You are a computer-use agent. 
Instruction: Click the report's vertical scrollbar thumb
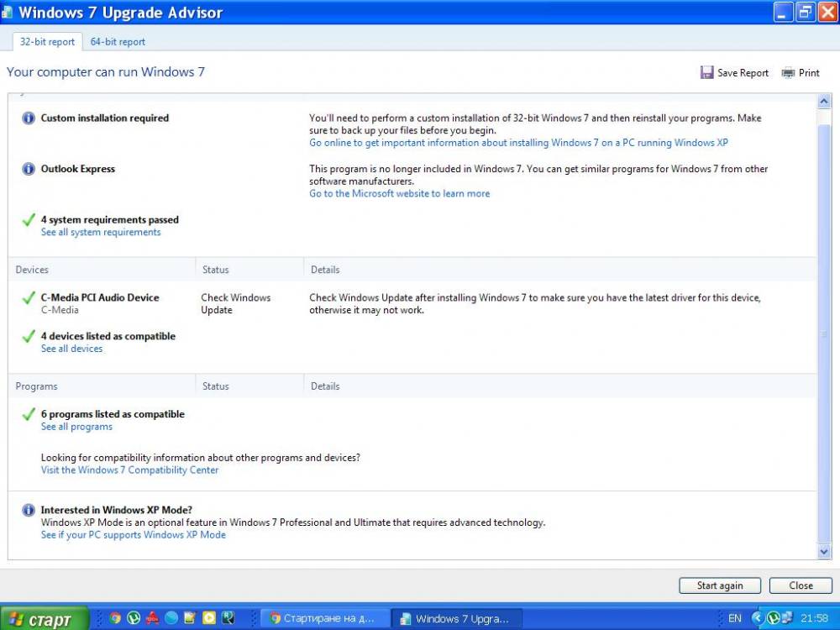point(824,333)
